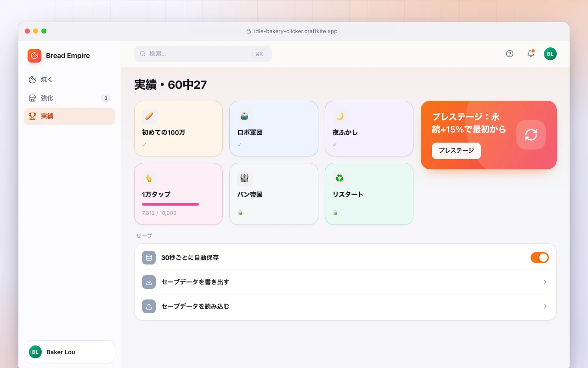
Task: Click the download icon for セーブデータを書き出す
Action: click(x=149, y=282)
